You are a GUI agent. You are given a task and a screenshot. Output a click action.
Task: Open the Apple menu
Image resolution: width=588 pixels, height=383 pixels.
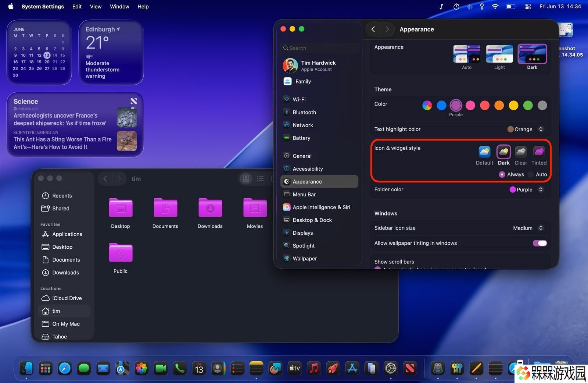tap(11, 6)
